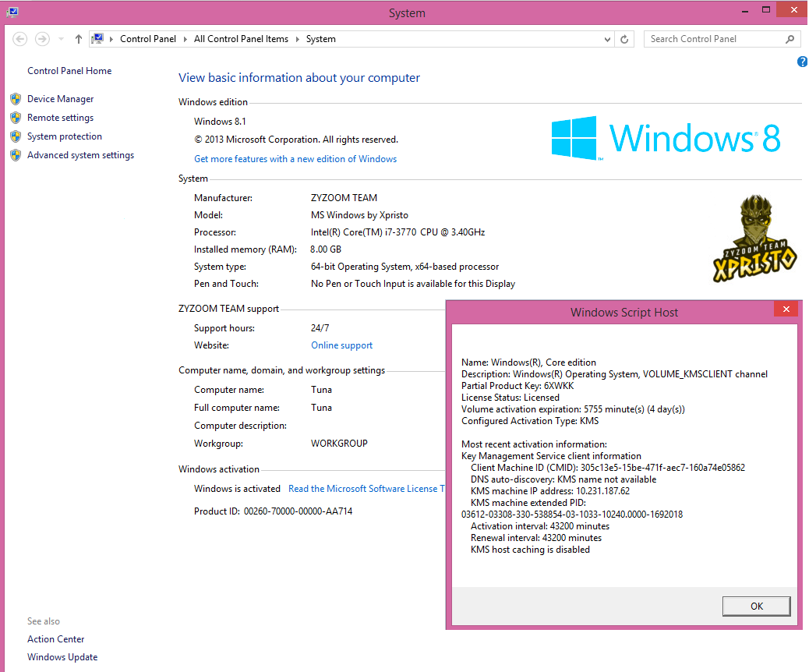This screenshot has width=809, height=672.
Task: Click the Configured Activation Type: KMS line
Action: [x=530, y=421]
